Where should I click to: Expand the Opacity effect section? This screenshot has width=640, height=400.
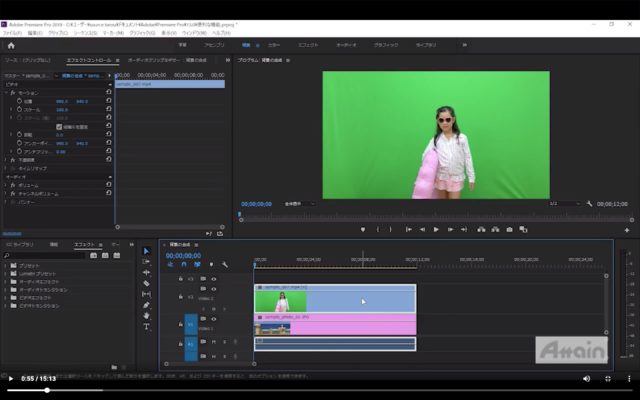(x=6, y=160)
